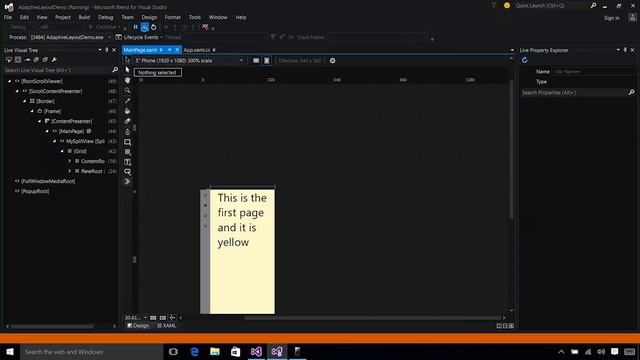Open the Design menu
The width and height of the screenshot is (640, 360).
pos(149,17)
